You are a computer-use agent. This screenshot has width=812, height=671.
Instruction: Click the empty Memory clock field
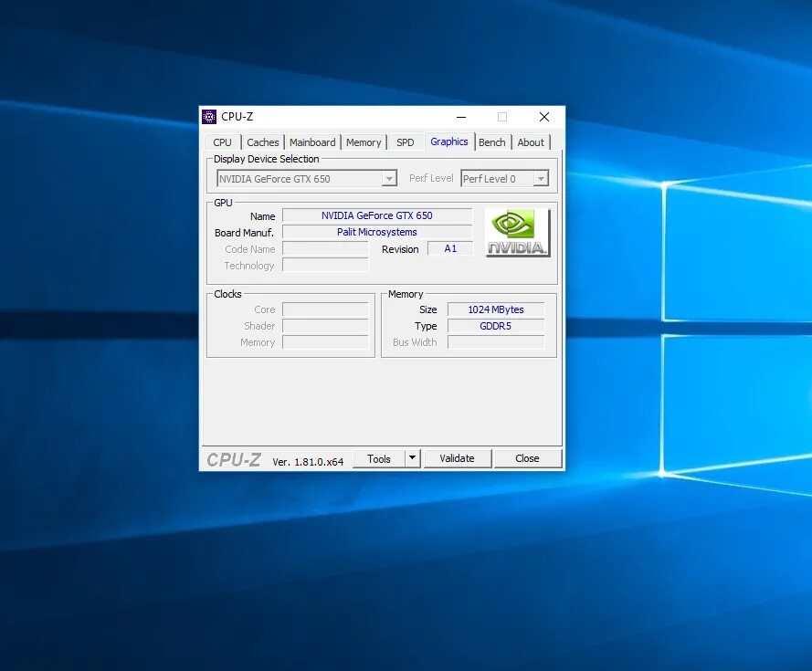coord(325,342)
